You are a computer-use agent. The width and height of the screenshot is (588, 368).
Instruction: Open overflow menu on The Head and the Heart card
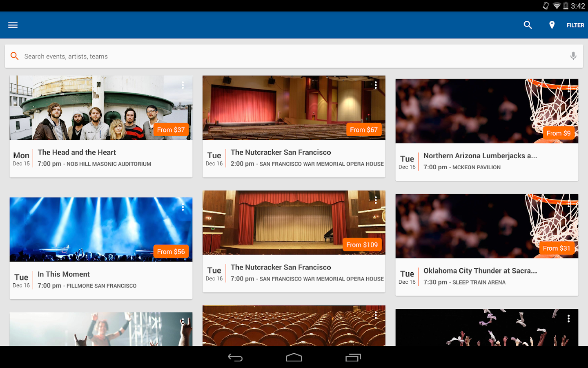tap(183, 85)
